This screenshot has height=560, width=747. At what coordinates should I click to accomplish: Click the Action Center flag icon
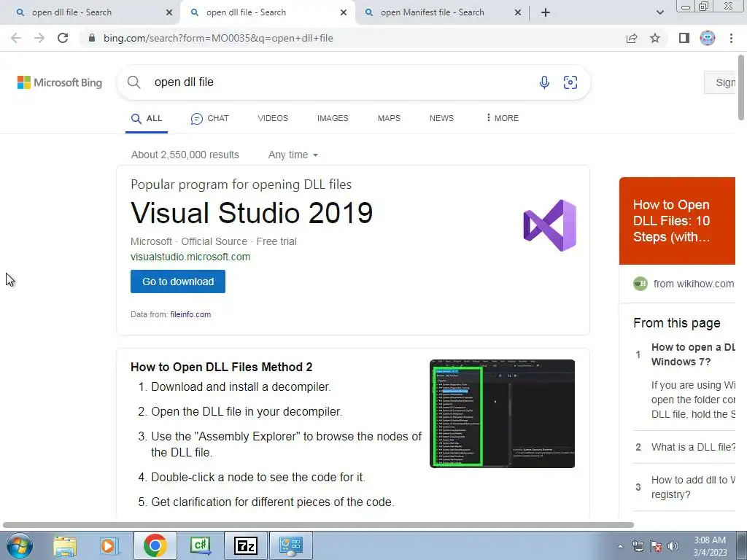point(656,547)
